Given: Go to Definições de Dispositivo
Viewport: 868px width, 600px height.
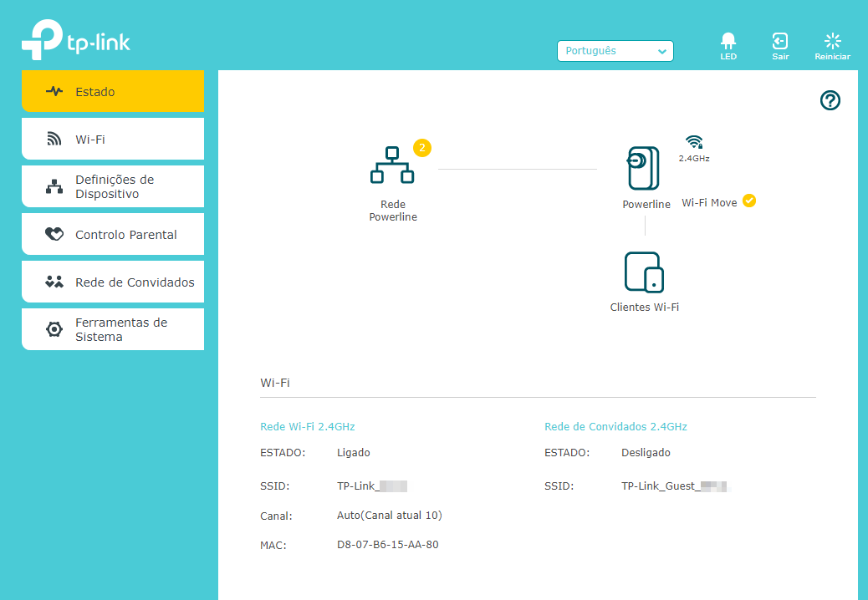Looking at the screenshot, I should point(113,187).
